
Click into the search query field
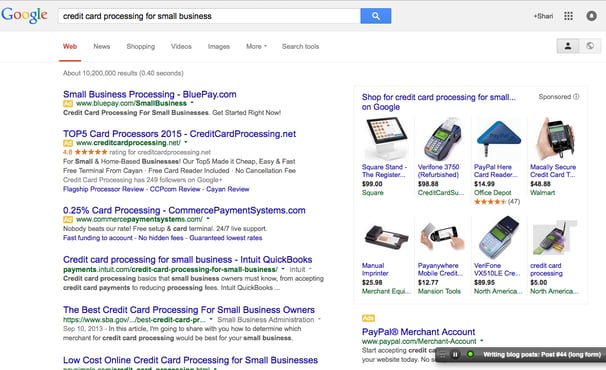tap(209, 16)
